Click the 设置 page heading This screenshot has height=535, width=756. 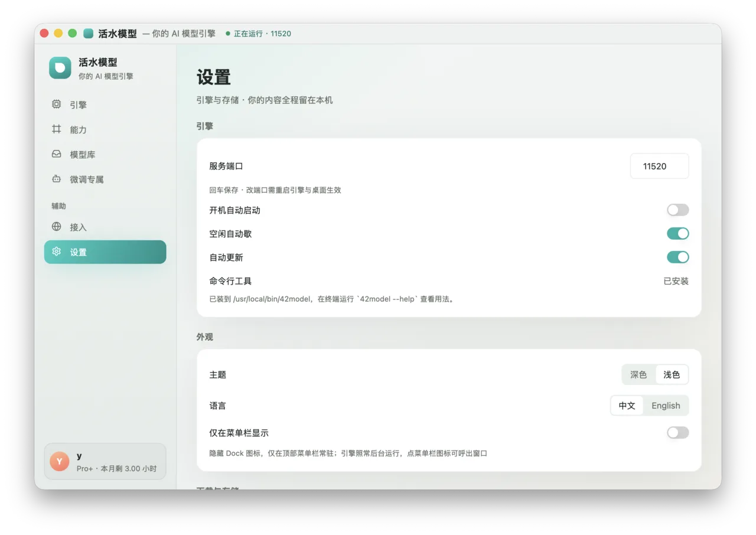(x=214, y=77)
